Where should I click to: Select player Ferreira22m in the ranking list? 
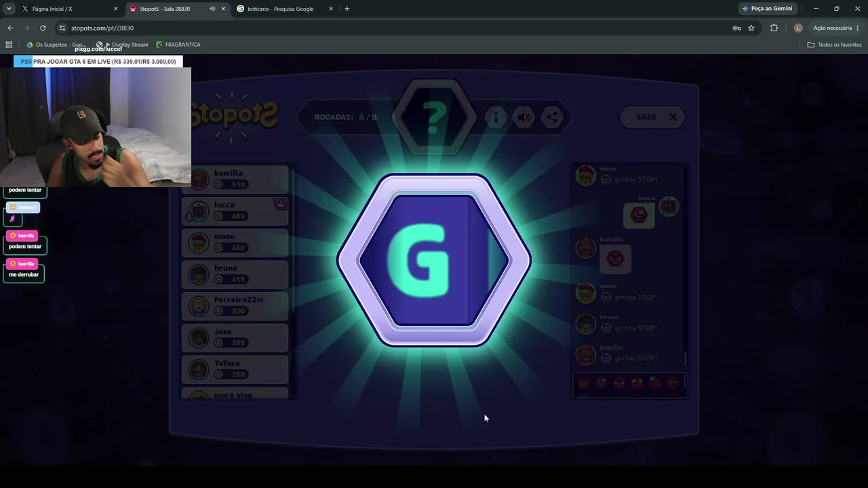235,306
